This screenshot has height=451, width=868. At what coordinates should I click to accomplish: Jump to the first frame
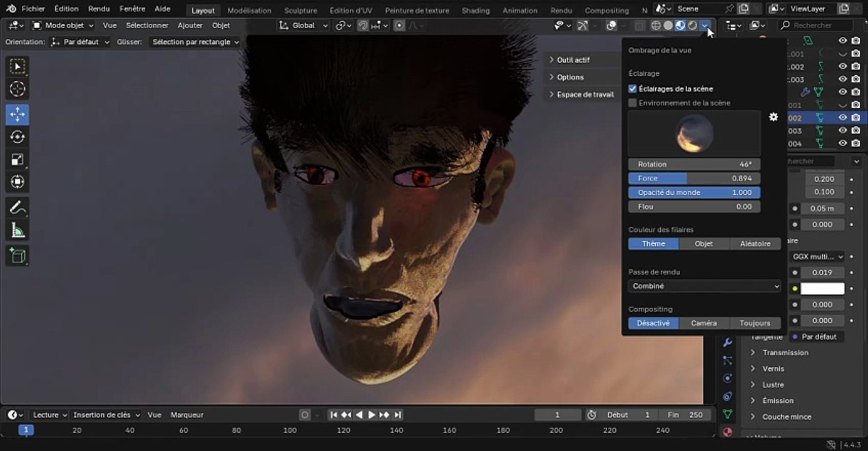coord(334,415)
